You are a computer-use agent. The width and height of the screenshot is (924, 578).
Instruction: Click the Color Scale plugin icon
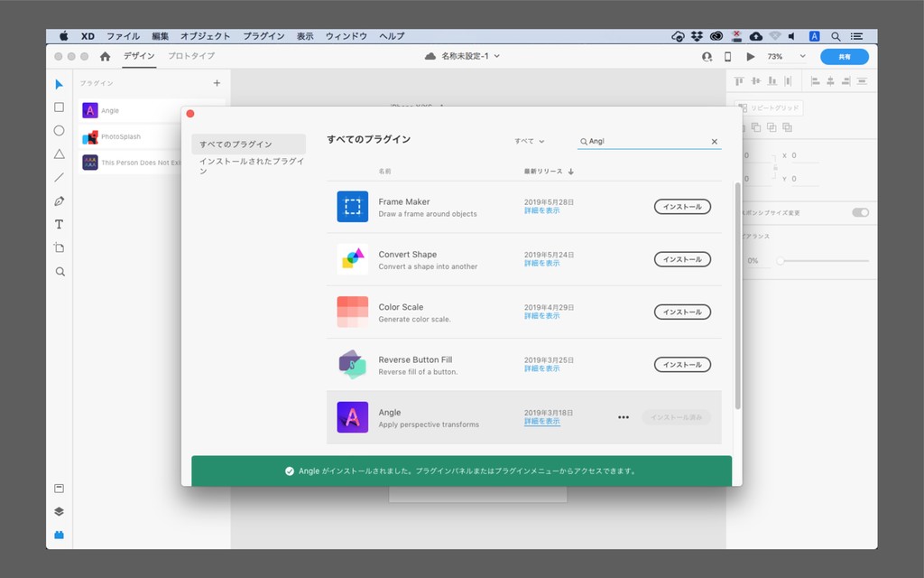(353, 312)
